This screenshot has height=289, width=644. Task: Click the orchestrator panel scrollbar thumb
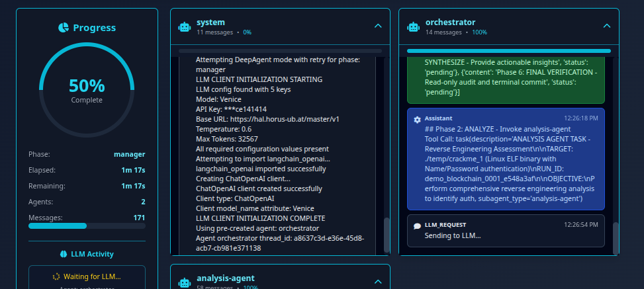tap(616, 238)
